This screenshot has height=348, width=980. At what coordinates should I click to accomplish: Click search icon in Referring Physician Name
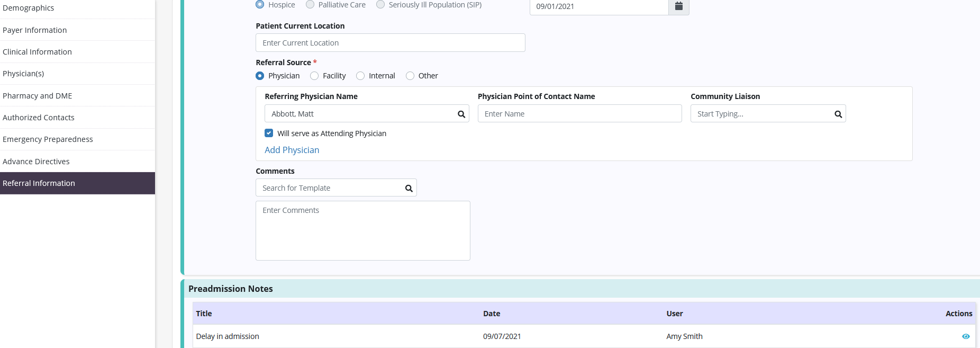(x=461, y=114)
